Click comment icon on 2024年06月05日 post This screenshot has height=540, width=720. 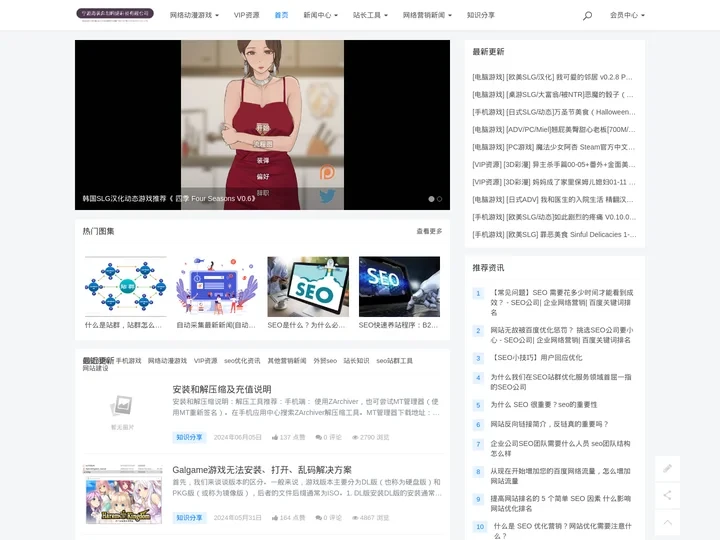point(318,437)
